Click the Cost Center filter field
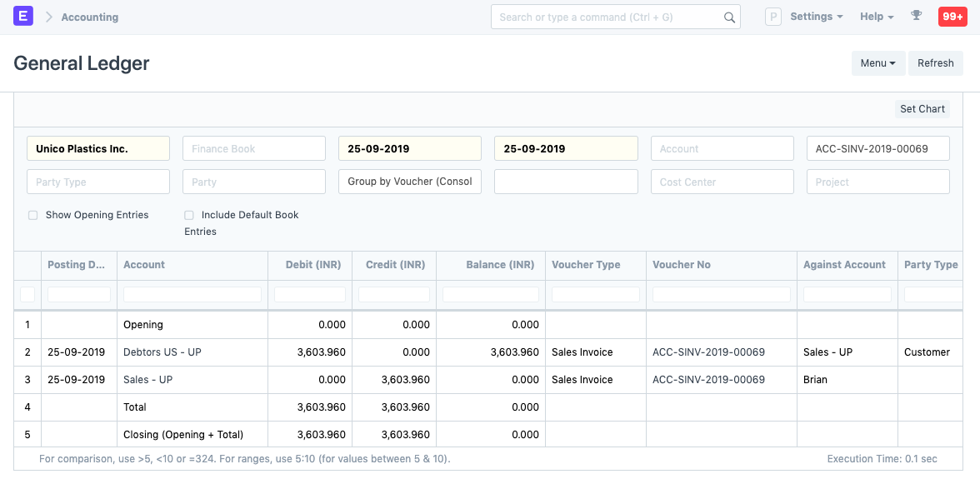 click(x=722, y=182)
